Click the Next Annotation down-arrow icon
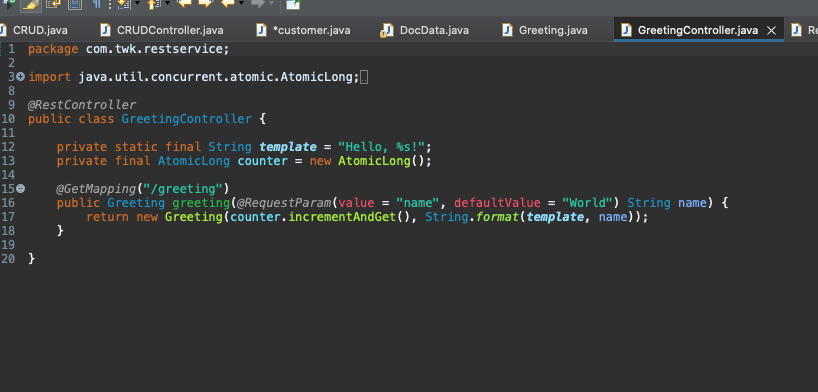Screen dimensions: 818x392 124,5
